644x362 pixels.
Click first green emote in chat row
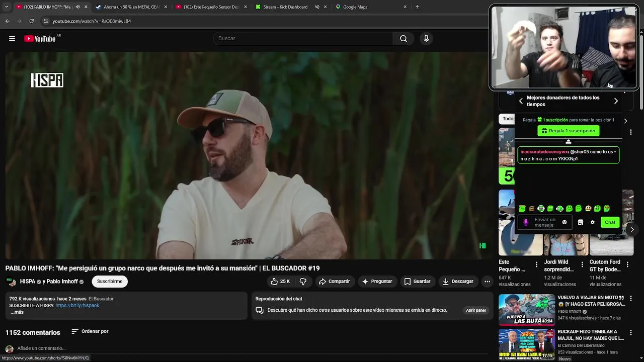click(x=522, y=209)
